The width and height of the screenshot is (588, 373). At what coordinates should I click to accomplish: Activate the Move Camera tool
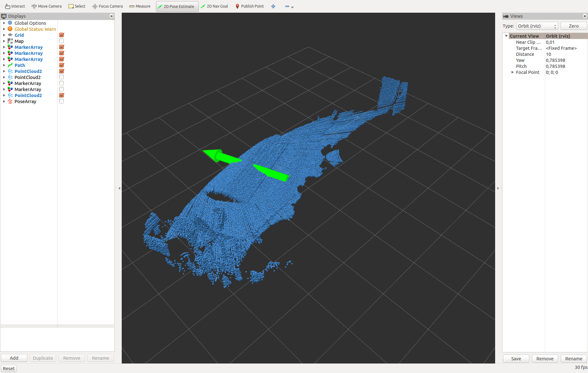click(x=47, y=6)
